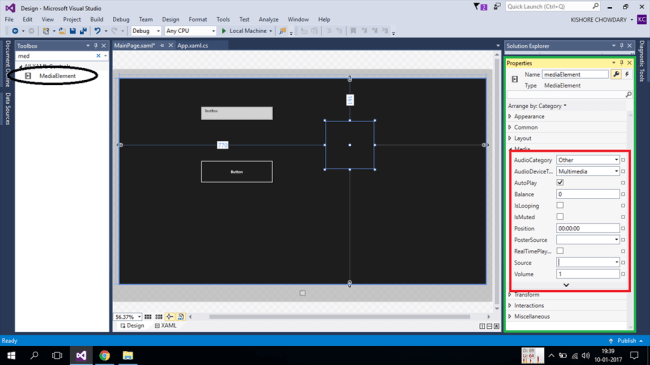Viewport: 650px width, 365px height.
Task: Click the Publish button in status bar
Action: [626, 341]
